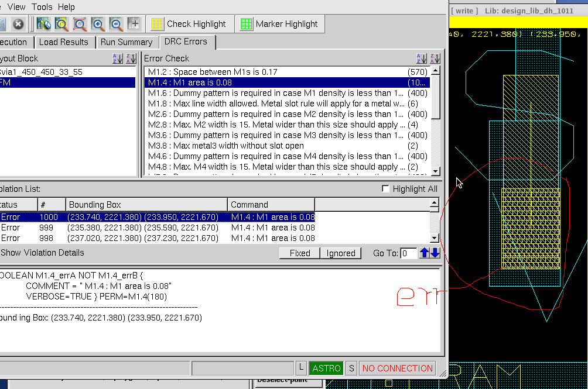Viewport: 588px width, 389px height.
Task: Click the Go To number input field
Action: tap(409, 253)
